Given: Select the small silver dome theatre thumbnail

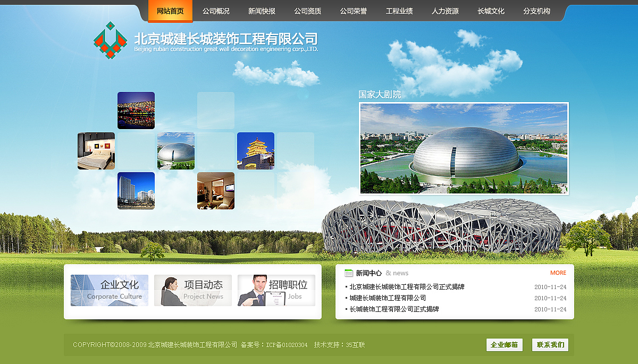Looking at the screenshot, I should click(x=176, y=151).
